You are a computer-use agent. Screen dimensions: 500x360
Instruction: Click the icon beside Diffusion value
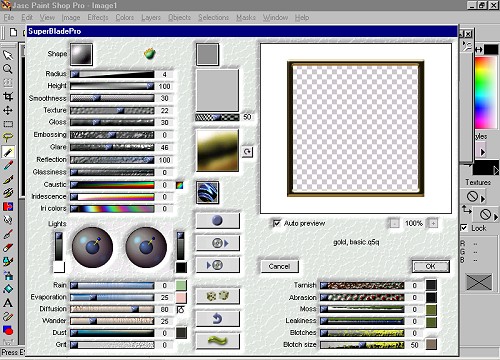click(180, 309)
